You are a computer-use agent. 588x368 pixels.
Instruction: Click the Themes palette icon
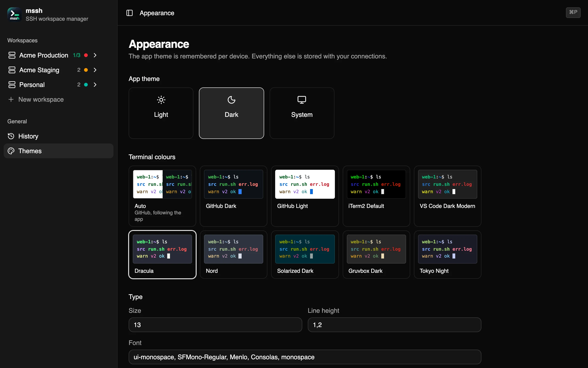11,151
